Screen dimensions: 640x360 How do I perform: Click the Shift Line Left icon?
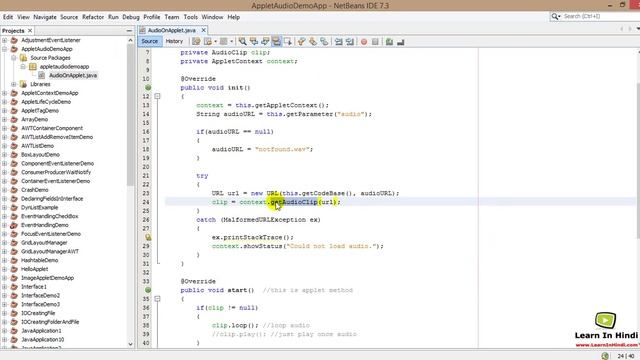tap(338, 41)
